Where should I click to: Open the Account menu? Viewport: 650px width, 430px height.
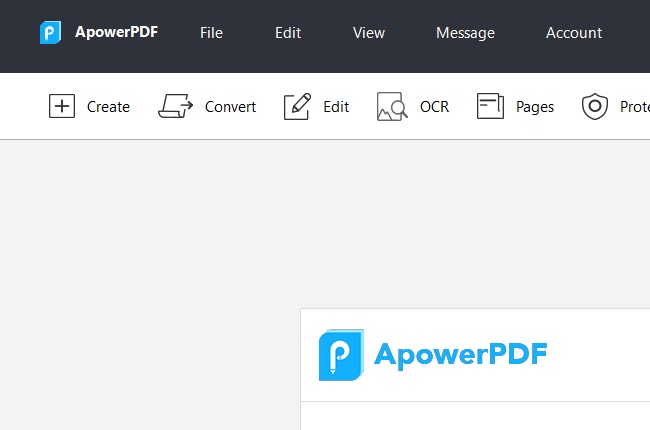coord(574,33)
